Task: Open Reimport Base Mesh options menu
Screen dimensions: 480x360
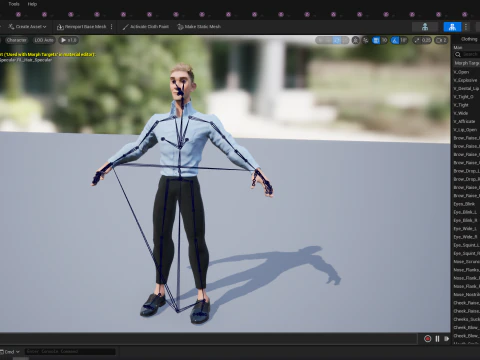Action: pos(112,27)
